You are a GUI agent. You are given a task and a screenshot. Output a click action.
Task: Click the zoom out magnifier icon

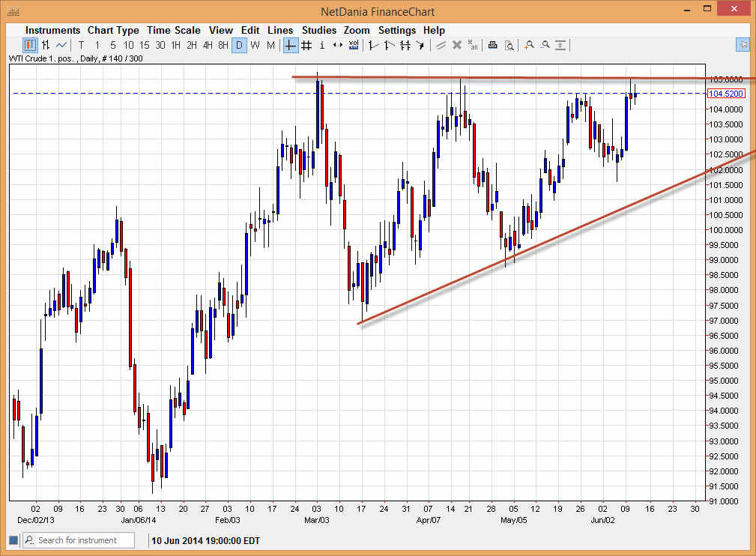coord(545,45)
